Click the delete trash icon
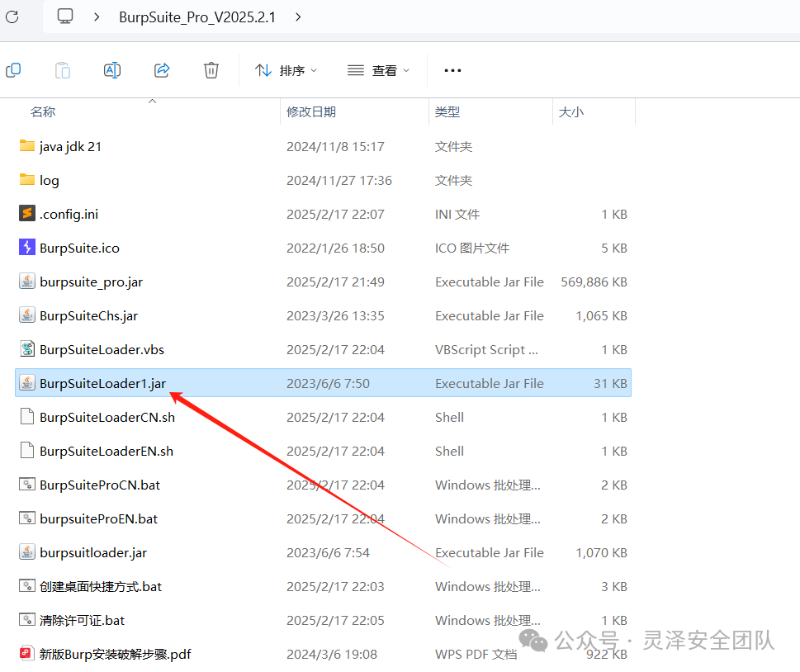This screenshot has height=672, width=800. pyautogui.click(x=211, y=70)
